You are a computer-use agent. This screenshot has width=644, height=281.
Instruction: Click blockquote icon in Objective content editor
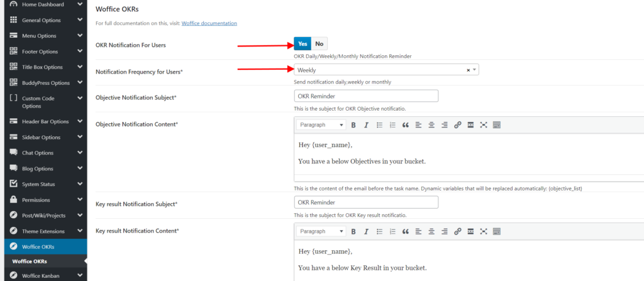[x=406, y=125]
